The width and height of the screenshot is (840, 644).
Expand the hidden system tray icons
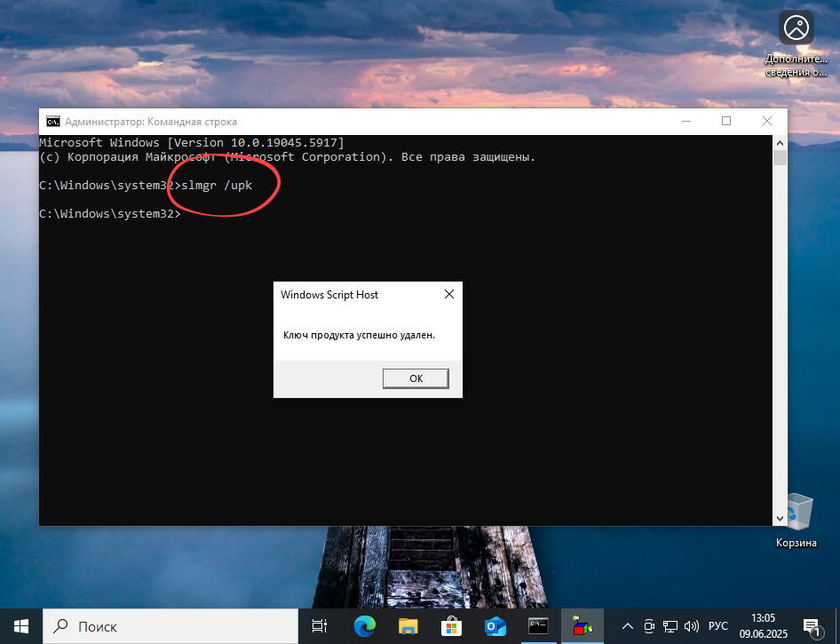pos(627,626)
